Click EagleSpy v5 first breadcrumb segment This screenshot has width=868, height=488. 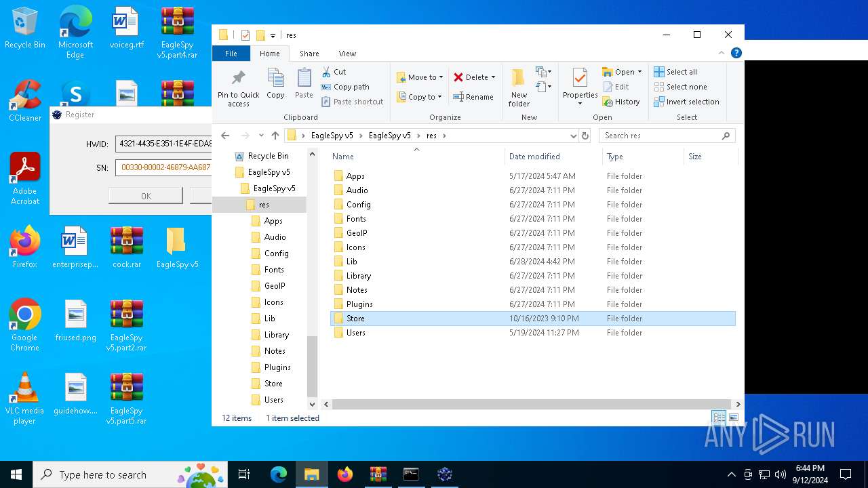click(332, 136)
